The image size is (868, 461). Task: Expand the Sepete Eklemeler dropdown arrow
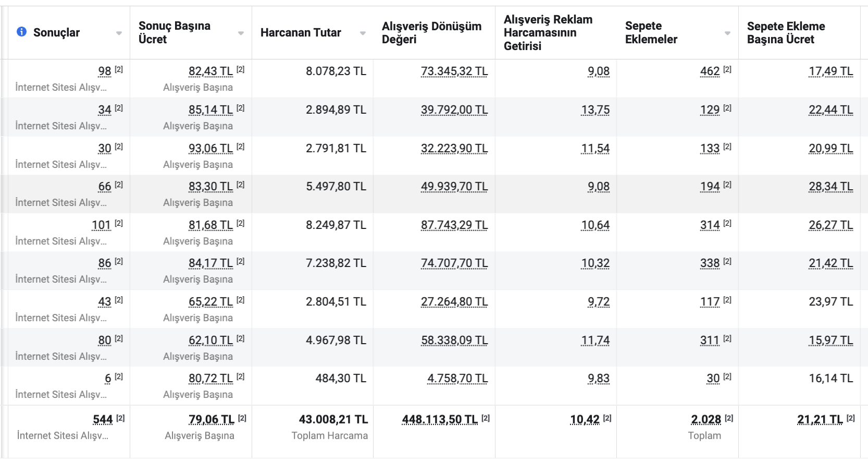coord(727,33)
